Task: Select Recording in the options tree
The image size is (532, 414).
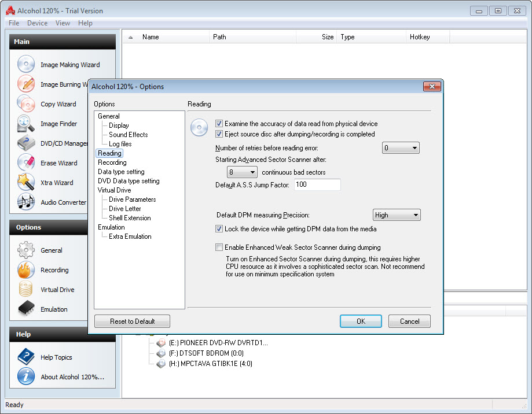Action: [112, 162]
